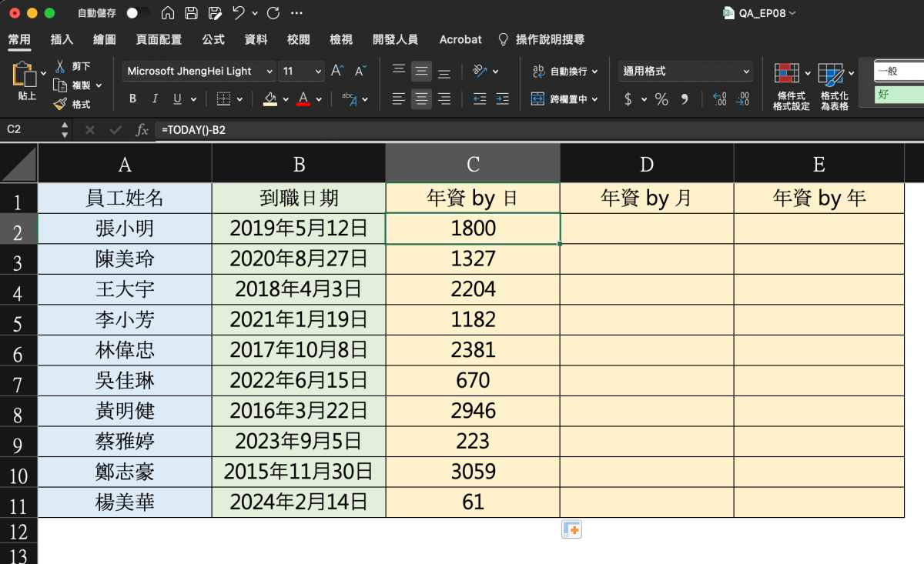Image resolution: width=924 pixels, height=564 pixels.
Task: Toggle Italic formatting
Action: tap(155, 98)
